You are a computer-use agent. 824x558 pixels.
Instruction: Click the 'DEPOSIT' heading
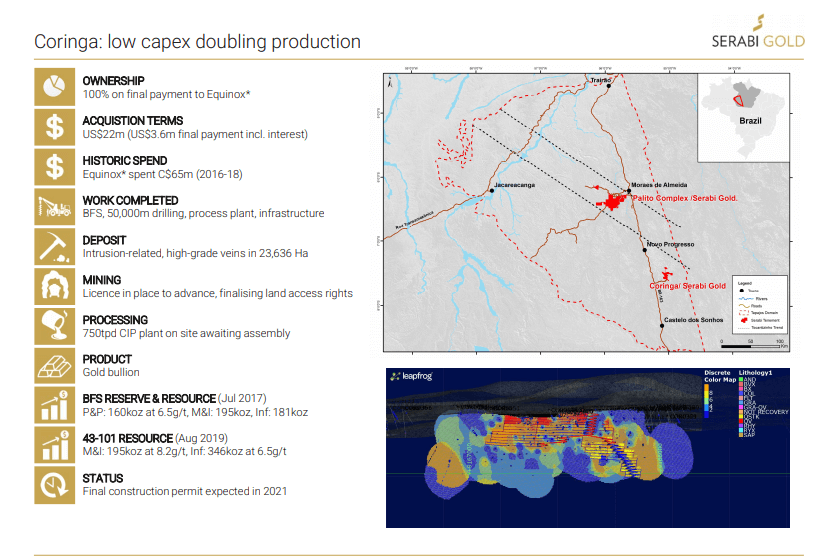click(x=104, y=241)
